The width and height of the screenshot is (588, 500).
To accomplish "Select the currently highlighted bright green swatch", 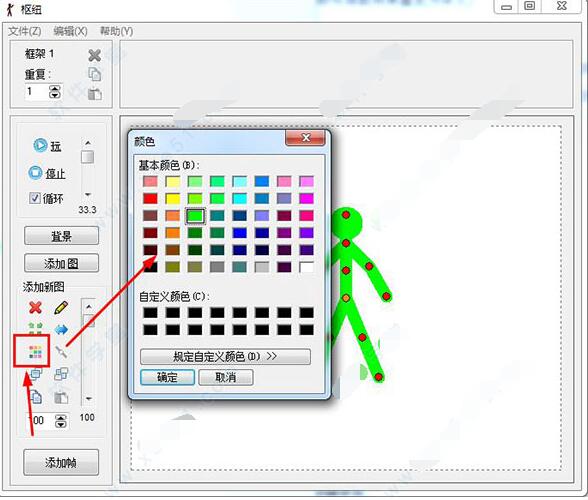I will [195, 216].
